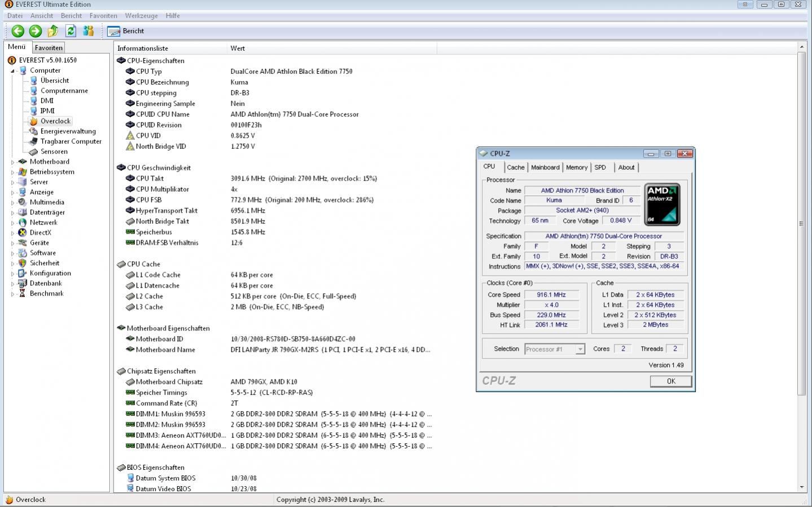Open the Bericht menu in the menu bar

71,16
